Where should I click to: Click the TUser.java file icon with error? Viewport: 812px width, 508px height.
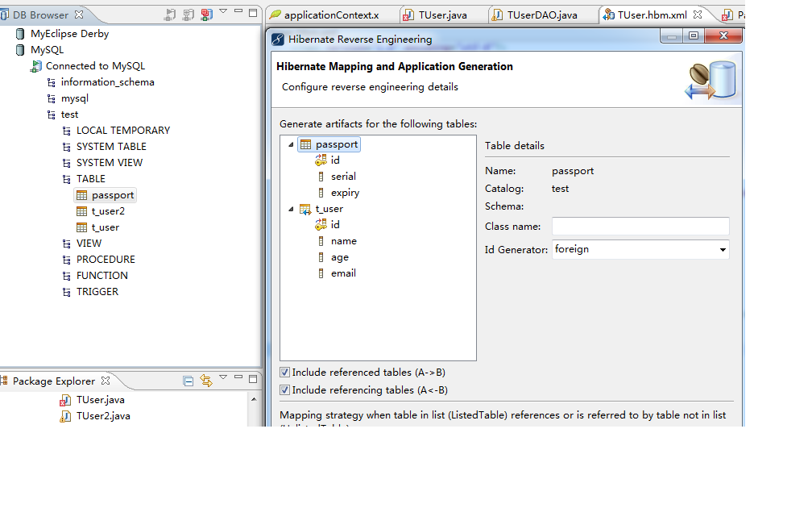click(x=65, y=400)
